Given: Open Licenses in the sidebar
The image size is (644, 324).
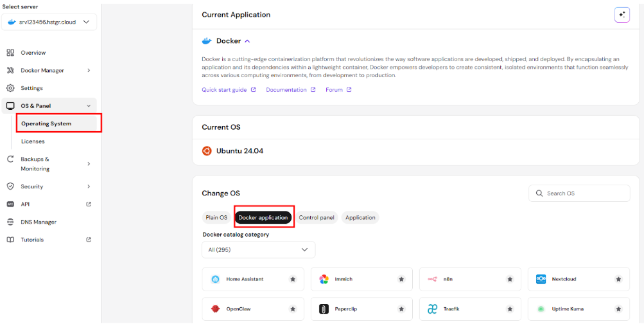Looking at the screenshot, I should [33, 141].
